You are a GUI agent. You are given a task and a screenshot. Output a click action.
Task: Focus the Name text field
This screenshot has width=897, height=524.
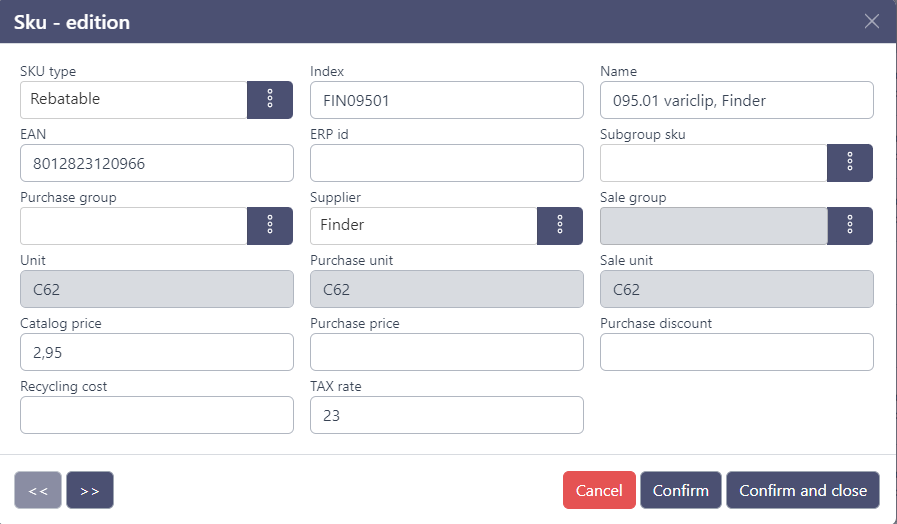tap(736, 100)
